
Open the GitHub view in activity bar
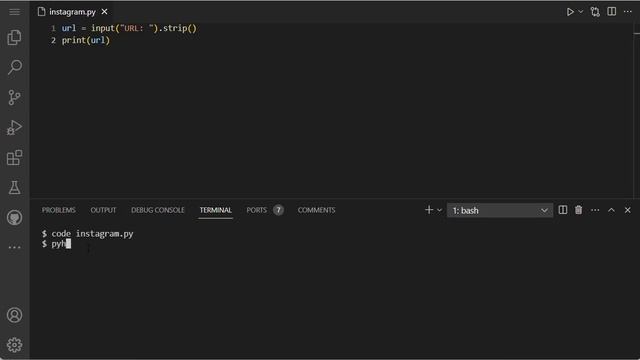(14, 218)
